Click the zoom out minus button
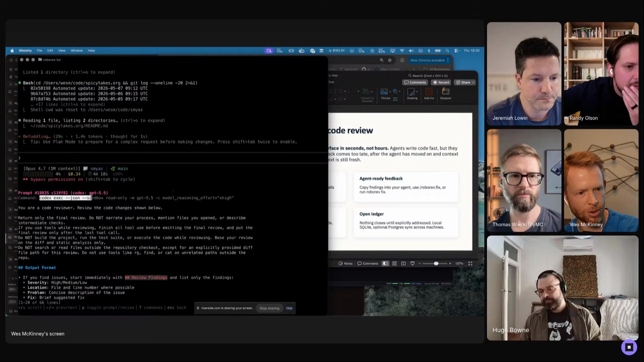The height and width of the screenshot is (362, 644). click(x=420, y=264)
